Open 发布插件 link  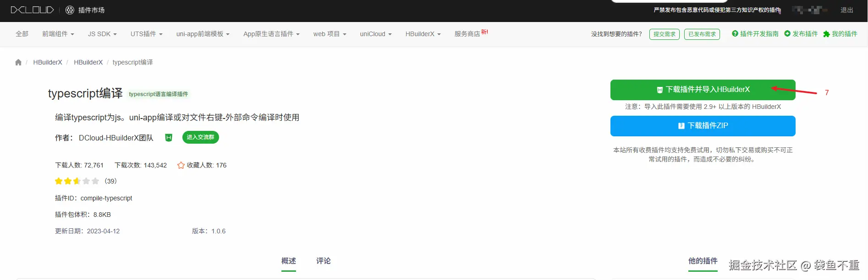[x=801, y=34]
